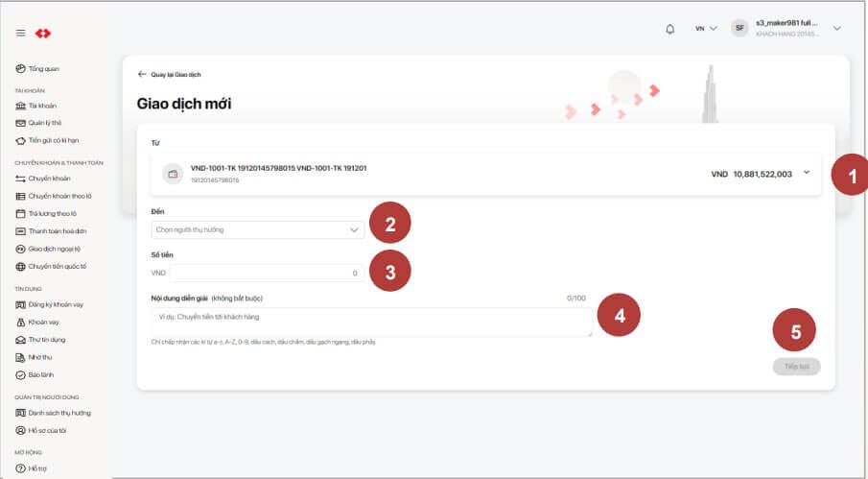Click the Nội dung diễn giải textbox

[371, 322]
